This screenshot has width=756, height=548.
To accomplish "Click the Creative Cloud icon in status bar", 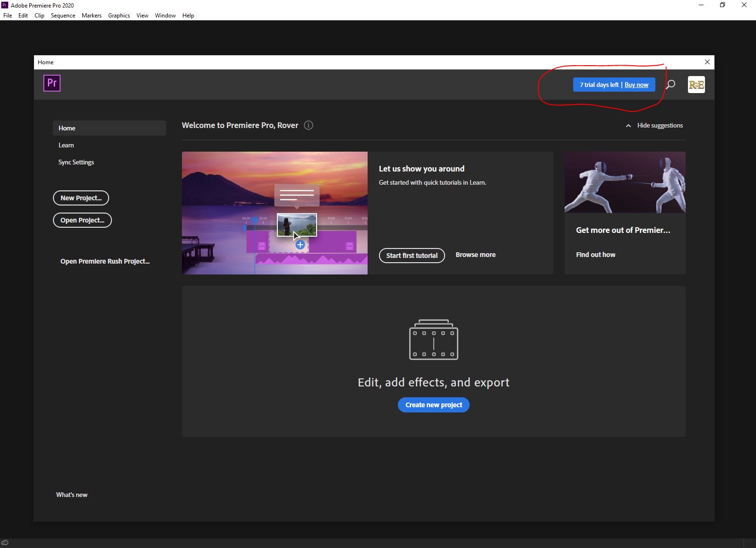I will [x=5, y=543].
